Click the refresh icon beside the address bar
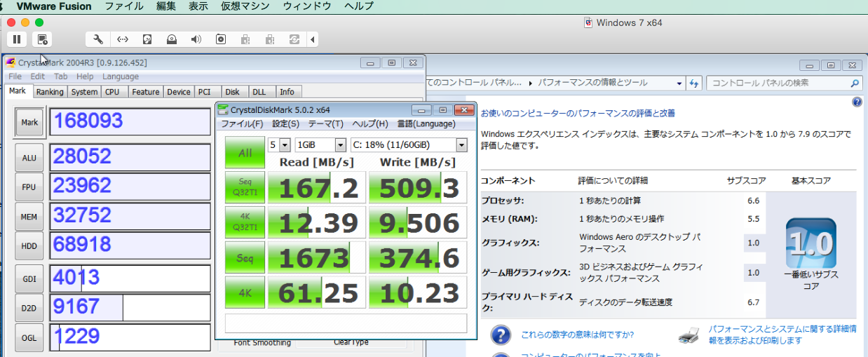Viewport: 868px width, 357px height. 694,83
